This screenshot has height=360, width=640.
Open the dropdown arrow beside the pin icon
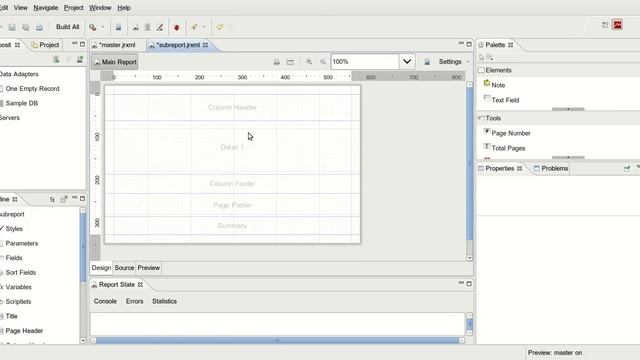coord(204,27)
